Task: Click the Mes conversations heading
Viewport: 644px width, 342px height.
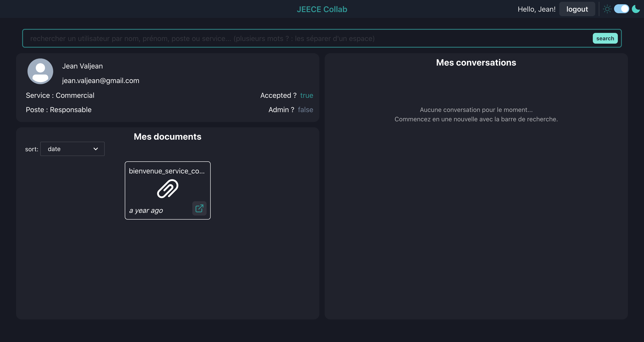Action: pos(476,62)
